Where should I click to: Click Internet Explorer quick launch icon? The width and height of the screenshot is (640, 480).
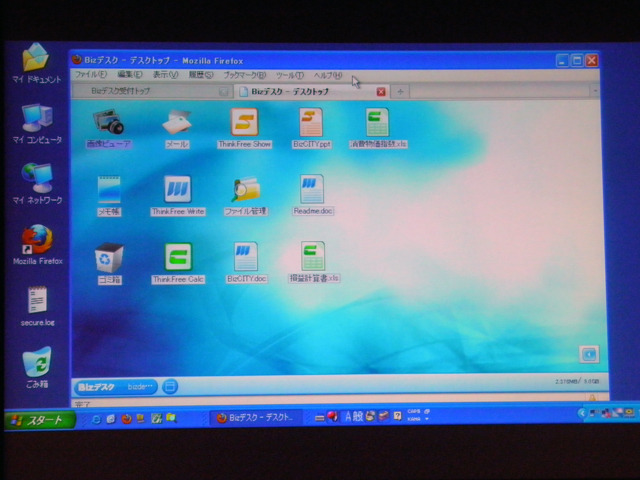point(96,419)
